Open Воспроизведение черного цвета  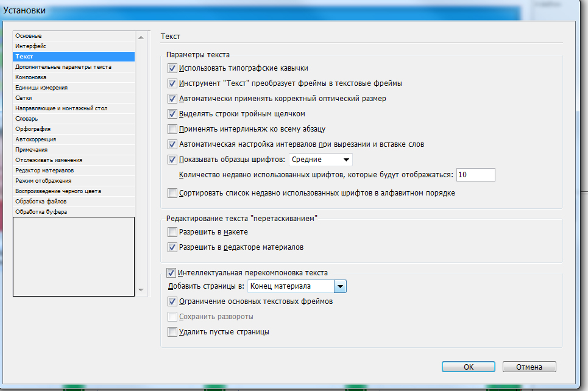[74, 191]
